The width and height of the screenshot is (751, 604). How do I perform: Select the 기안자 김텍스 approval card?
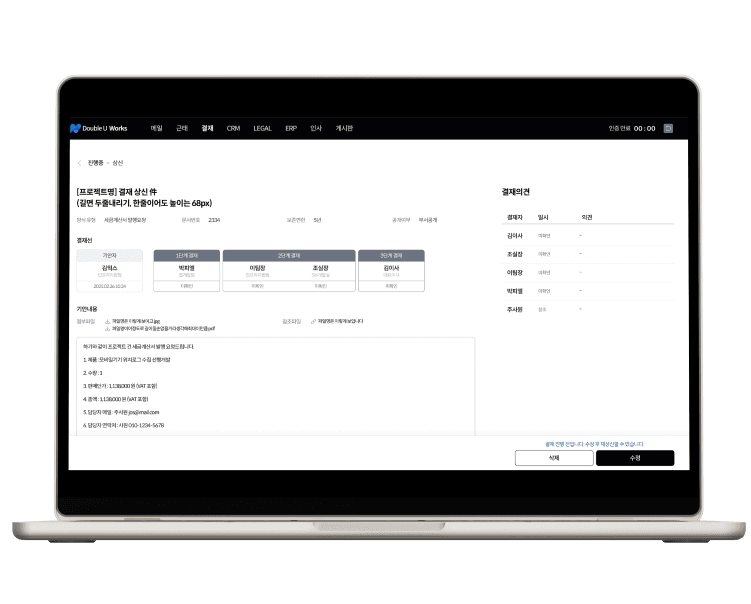click(x=110, y=272)
